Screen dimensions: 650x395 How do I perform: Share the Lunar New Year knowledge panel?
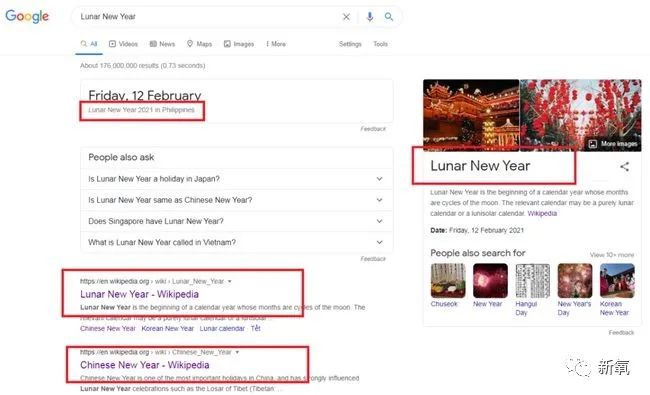(x=624, y=167)
